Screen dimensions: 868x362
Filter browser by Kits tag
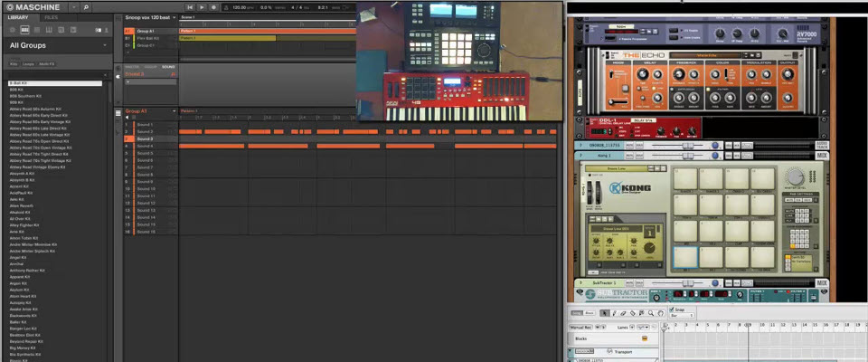14,63
